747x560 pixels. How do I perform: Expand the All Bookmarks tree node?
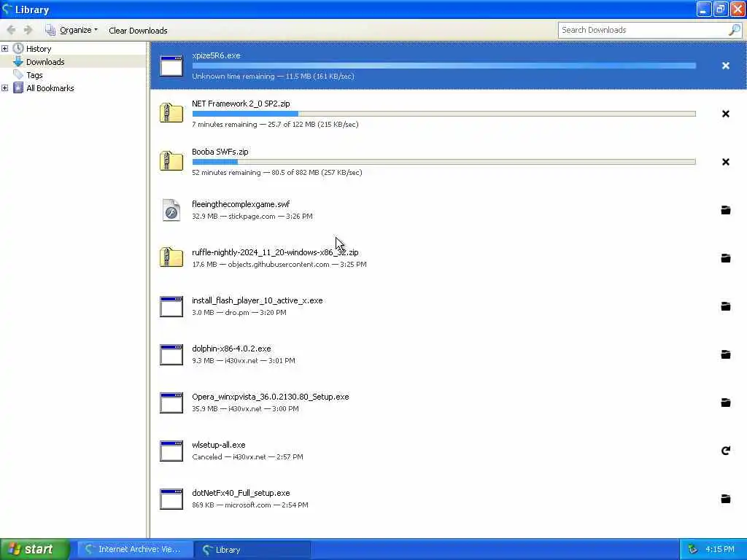(5, 88)
